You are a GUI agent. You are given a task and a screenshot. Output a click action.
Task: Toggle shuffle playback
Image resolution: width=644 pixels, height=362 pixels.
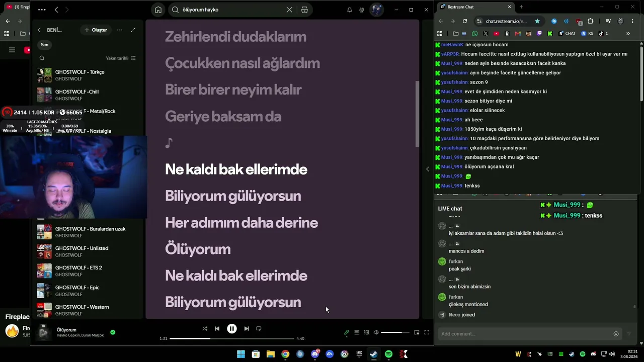pos(205,329)
